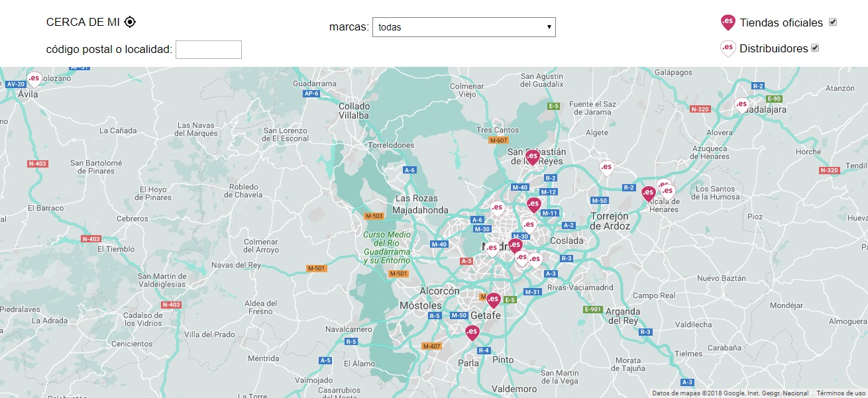Open the official store pin at Getafe

493,300
